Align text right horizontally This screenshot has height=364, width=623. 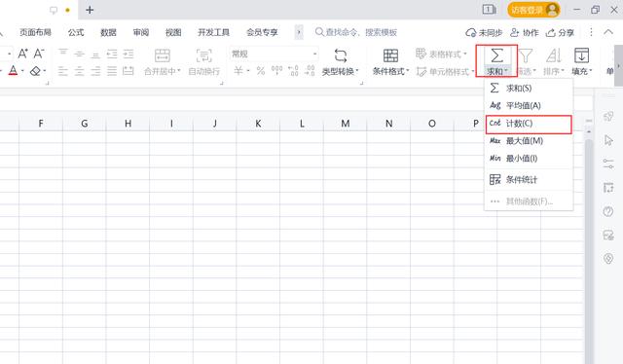point(95,71)
